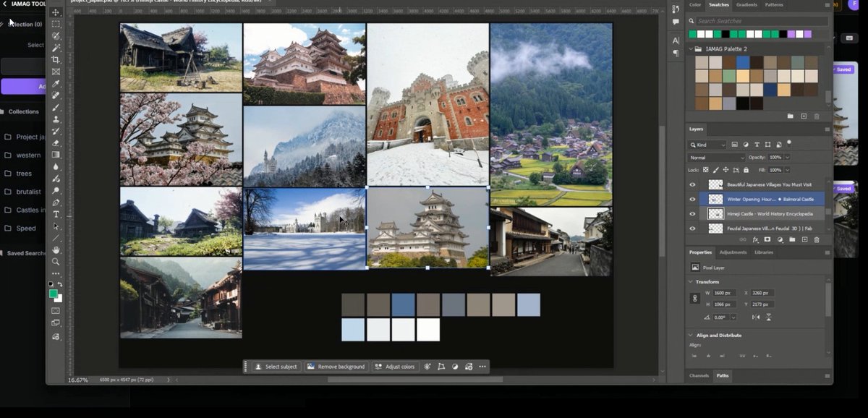Screen dimensions: 868x418
Task: Select the Eraser tool
Action: [56, 143]
